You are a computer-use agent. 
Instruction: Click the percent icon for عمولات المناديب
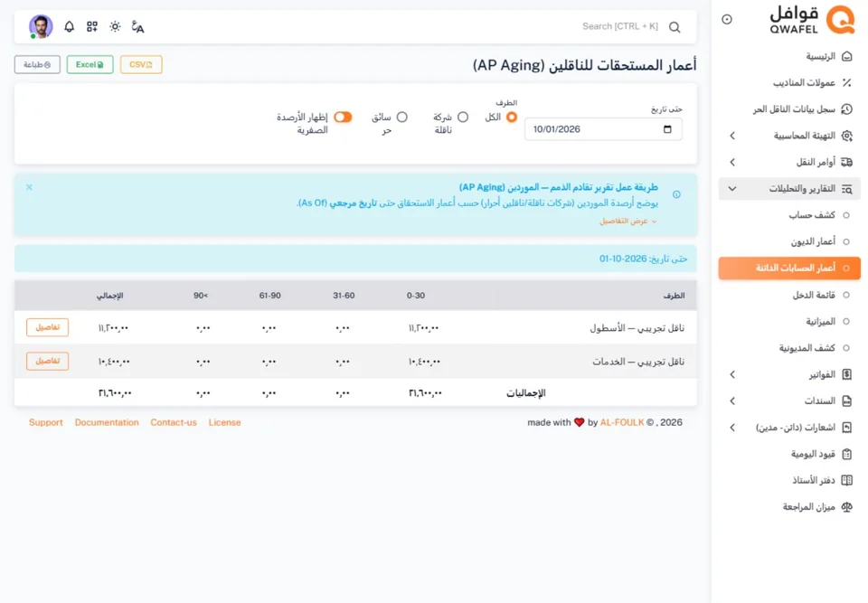coord(846,83)
